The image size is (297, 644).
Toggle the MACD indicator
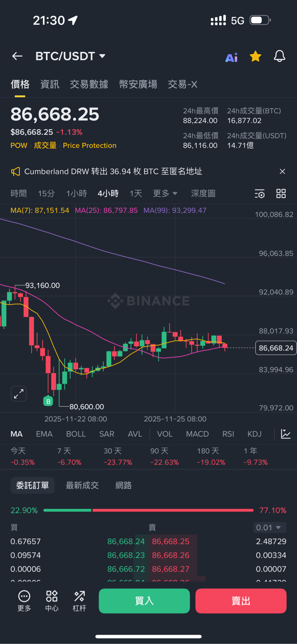pyautogui.click(x=197, y=434)
